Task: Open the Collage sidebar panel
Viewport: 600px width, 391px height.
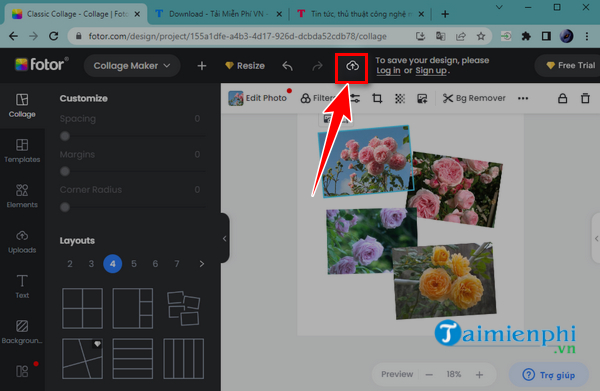Action: (22, 106)
